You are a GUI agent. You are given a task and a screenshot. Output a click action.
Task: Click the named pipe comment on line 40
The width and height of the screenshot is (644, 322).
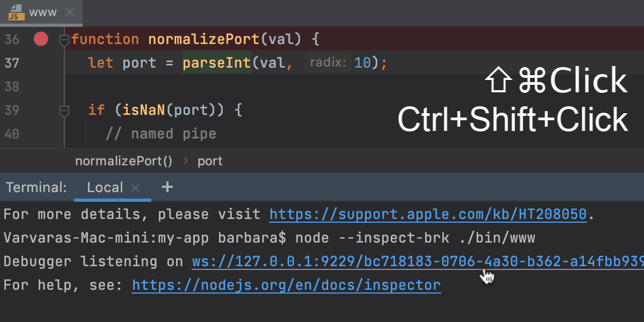click(160, 134)
